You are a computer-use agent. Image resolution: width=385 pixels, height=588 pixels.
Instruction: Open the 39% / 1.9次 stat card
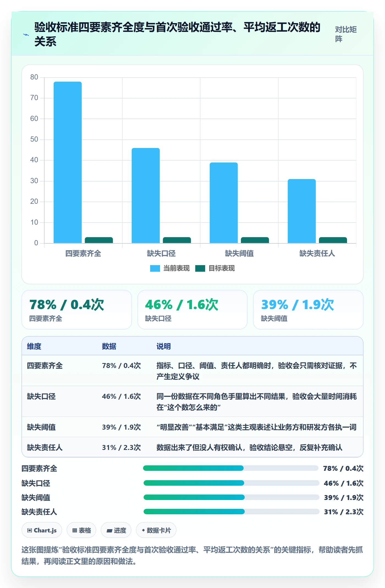click(x=308, y=310)
